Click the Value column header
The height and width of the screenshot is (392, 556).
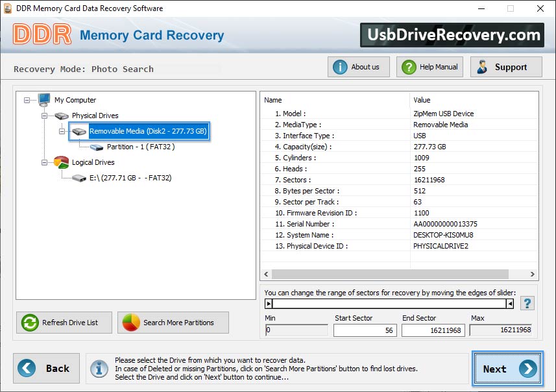(474, 100)
